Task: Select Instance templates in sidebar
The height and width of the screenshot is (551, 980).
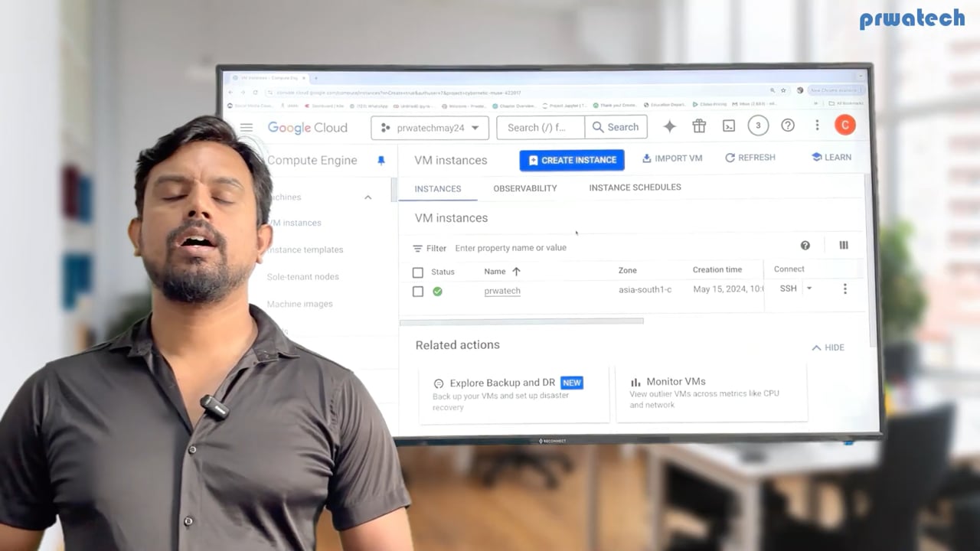Action: pos(305,250)
